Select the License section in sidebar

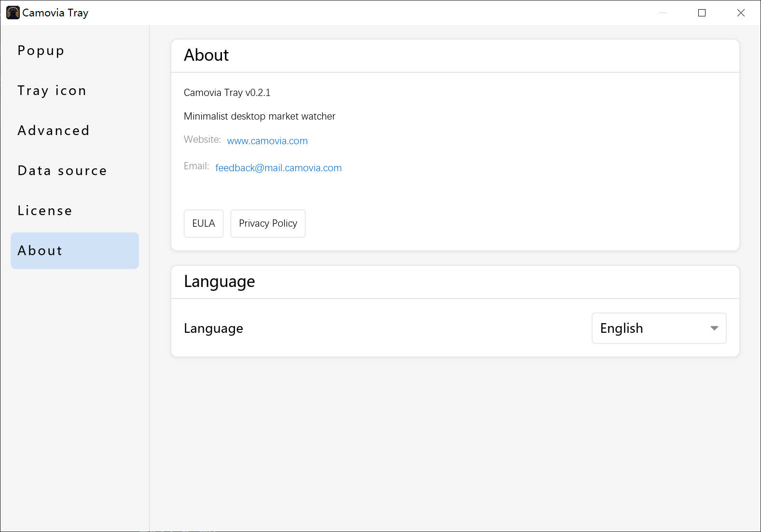point(75,211)
